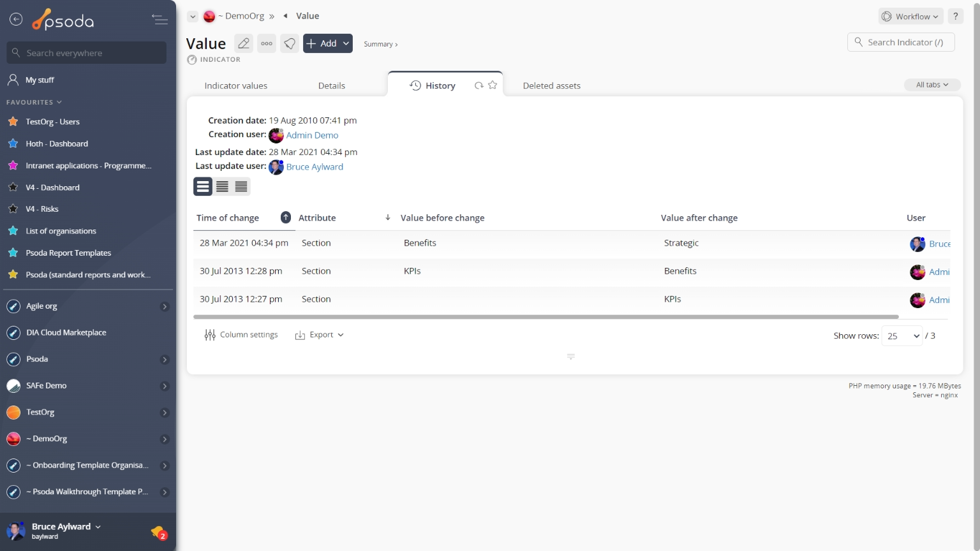Open the Psoda logo home link
The height and width of the screenshot is (551, 980).
[63, 20]
